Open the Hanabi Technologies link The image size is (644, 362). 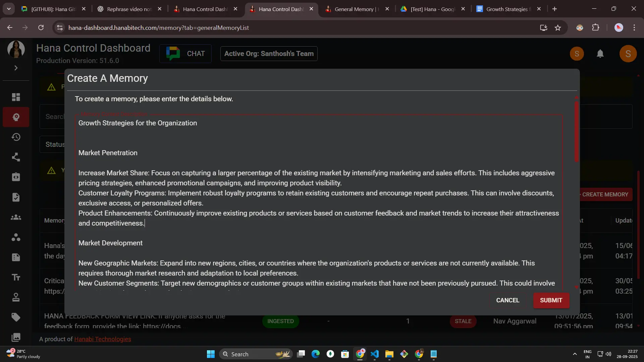tap(102, 339)
